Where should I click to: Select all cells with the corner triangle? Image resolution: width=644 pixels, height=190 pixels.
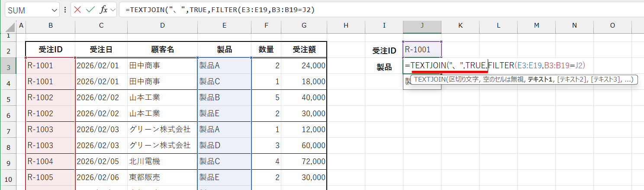[10, 27]
